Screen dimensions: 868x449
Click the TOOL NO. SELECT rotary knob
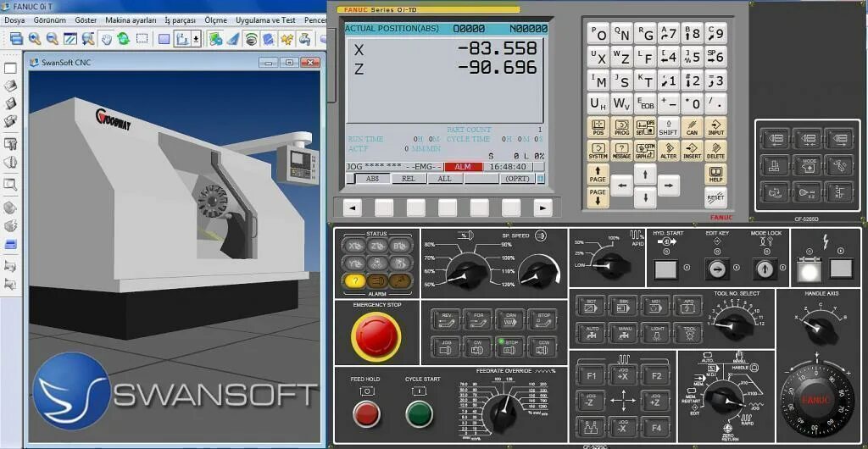[734, 325]
